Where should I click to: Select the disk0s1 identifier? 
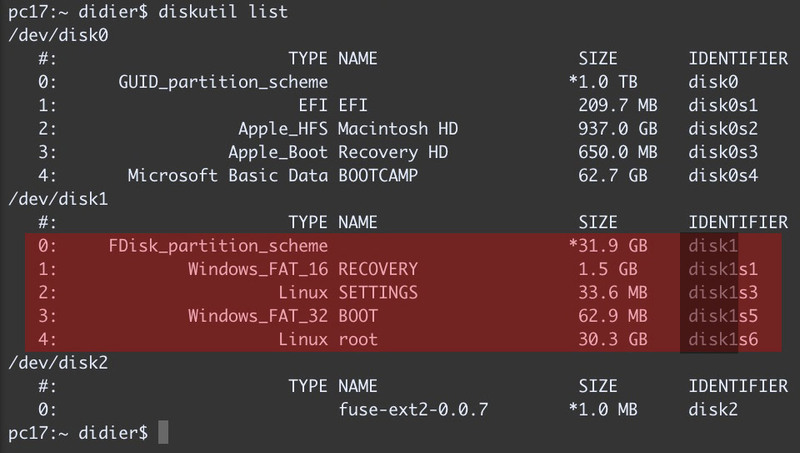pyautogui.click(x=723, y=106)
